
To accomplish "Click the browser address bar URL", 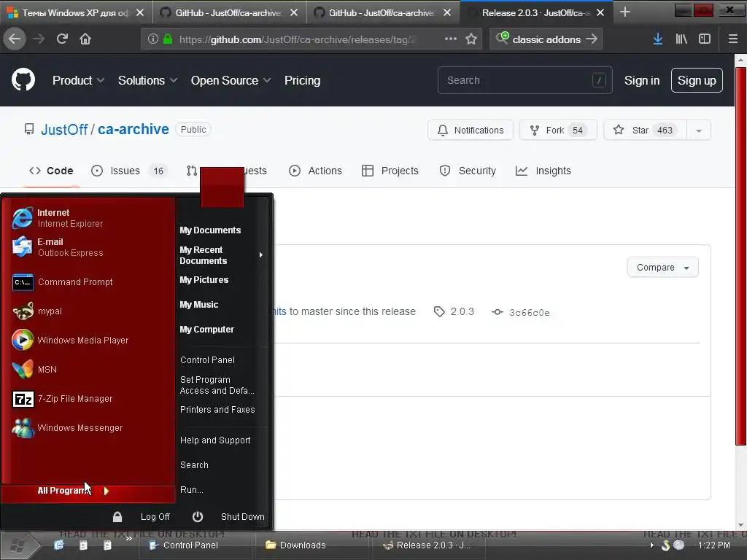I will point(298,39).
